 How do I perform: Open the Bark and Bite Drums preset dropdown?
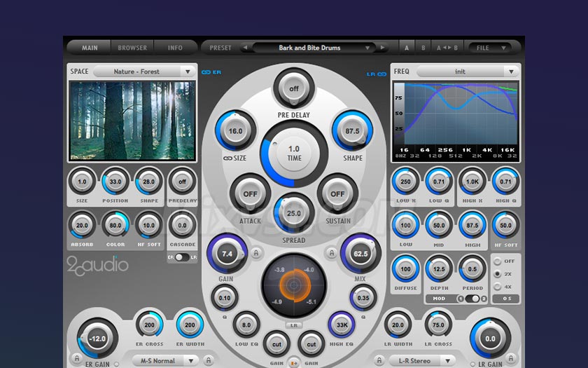pyautogui.click(x=313, y=48)
